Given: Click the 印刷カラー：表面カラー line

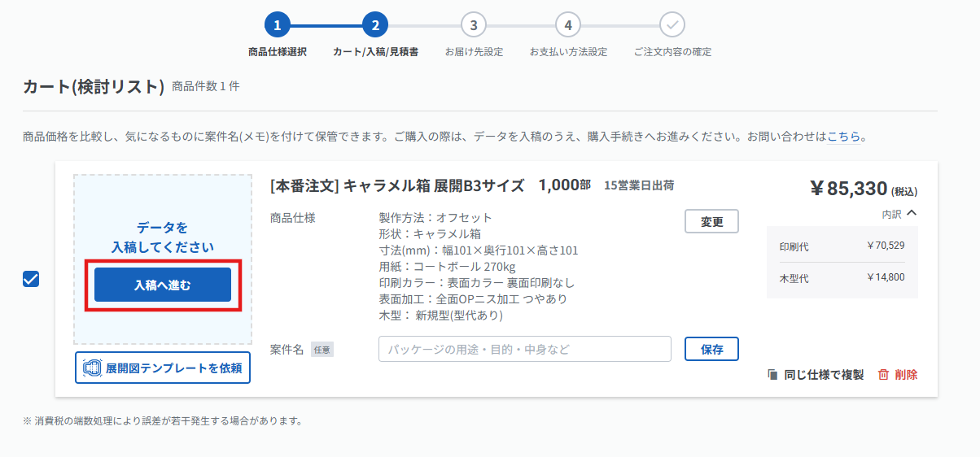Looking at the screenshot, I should (x=478, y=283).
